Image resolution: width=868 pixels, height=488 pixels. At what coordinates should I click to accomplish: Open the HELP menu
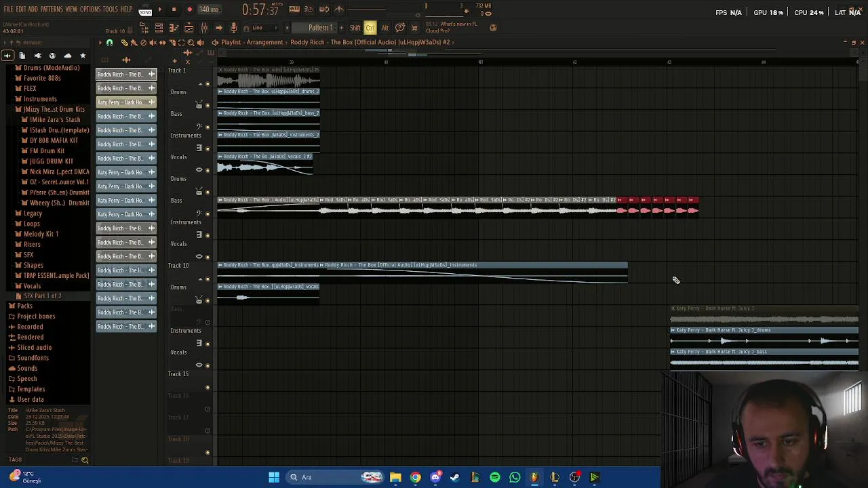tap(127, 9)
